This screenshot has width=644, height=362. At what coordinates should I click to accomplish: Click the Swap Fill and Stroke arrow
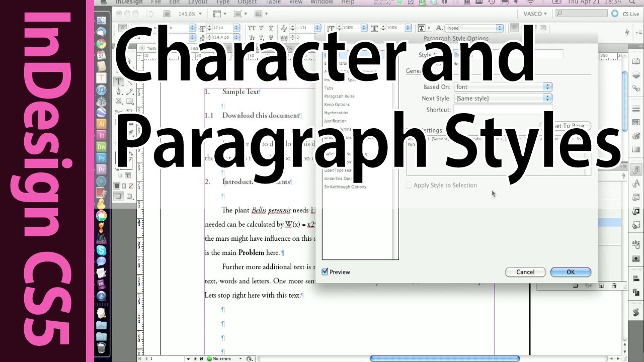[x=130, y=153]
